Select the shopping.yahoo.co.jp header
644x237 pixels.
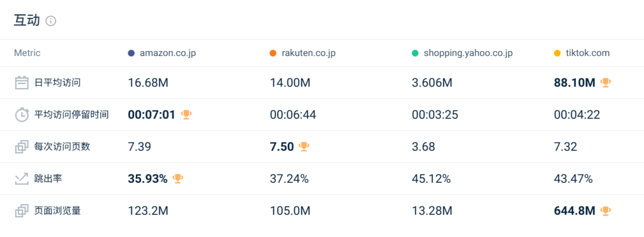pyautogui.click(x=468, y=54)
